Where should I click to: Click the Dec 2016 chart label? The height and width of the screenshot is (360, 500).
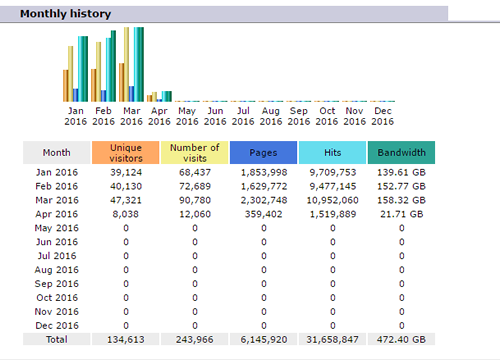(383, 116)
